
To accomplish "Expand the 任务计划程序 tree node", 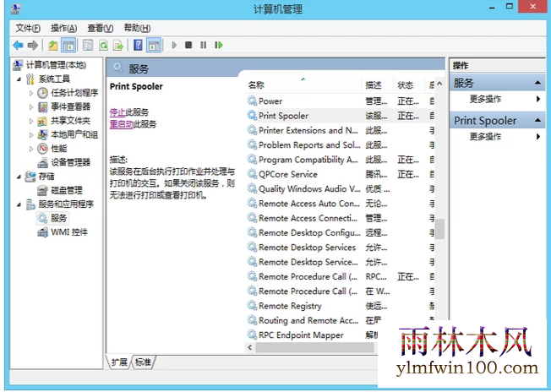I will point(31,93).
